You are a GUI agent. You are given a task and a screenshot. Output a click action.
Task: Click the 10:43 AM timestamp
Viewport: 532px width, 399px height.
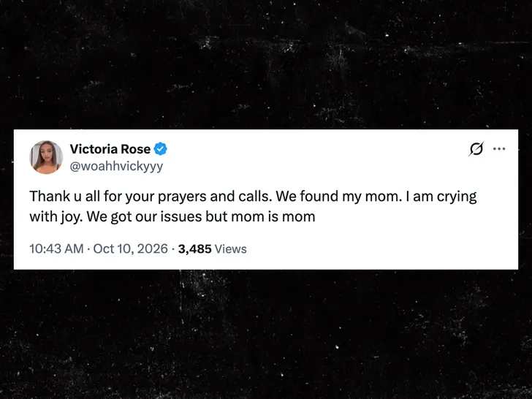(x=56, y=248)
